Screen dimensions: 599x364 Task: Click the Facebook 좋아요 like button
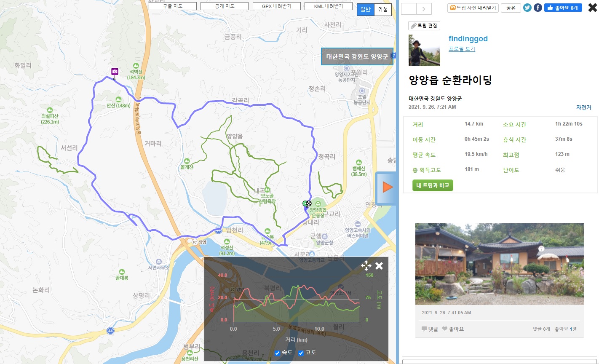(x=563, y=8)
